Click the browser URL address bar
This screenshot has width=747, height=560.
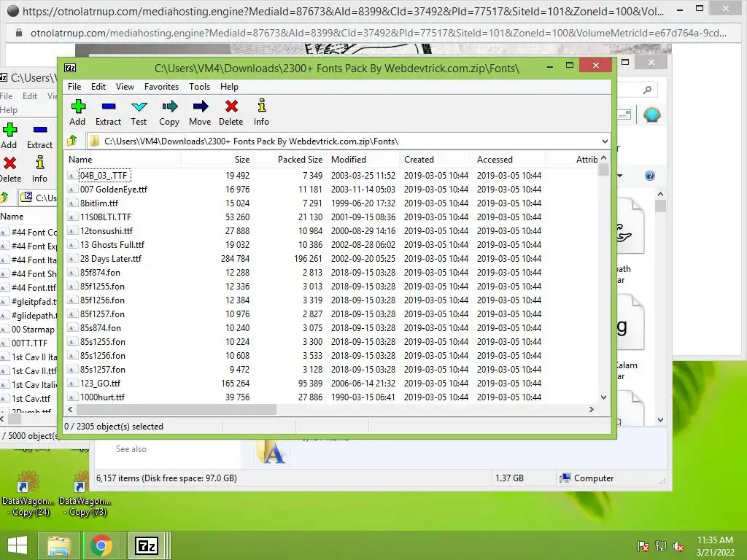pos(379,33)
